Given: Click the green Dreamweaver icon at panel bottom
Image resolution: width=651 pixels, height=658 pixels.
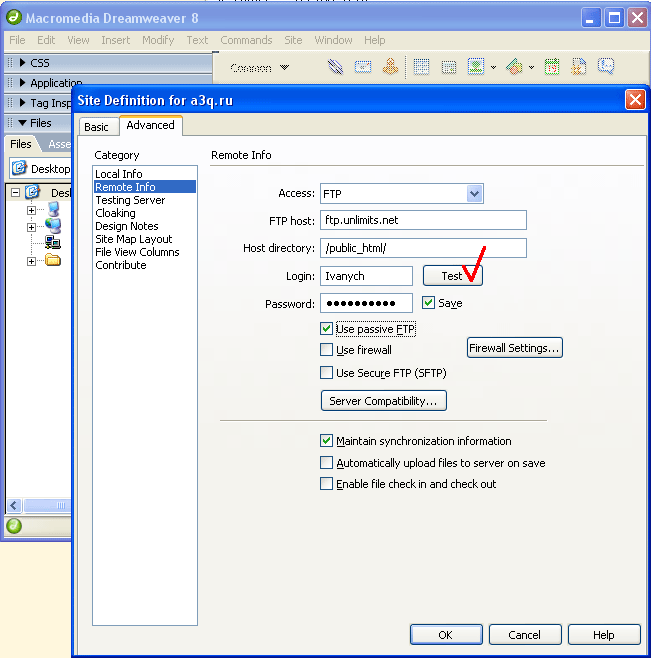Looking at the screenshot, I should tap(14, 526).
